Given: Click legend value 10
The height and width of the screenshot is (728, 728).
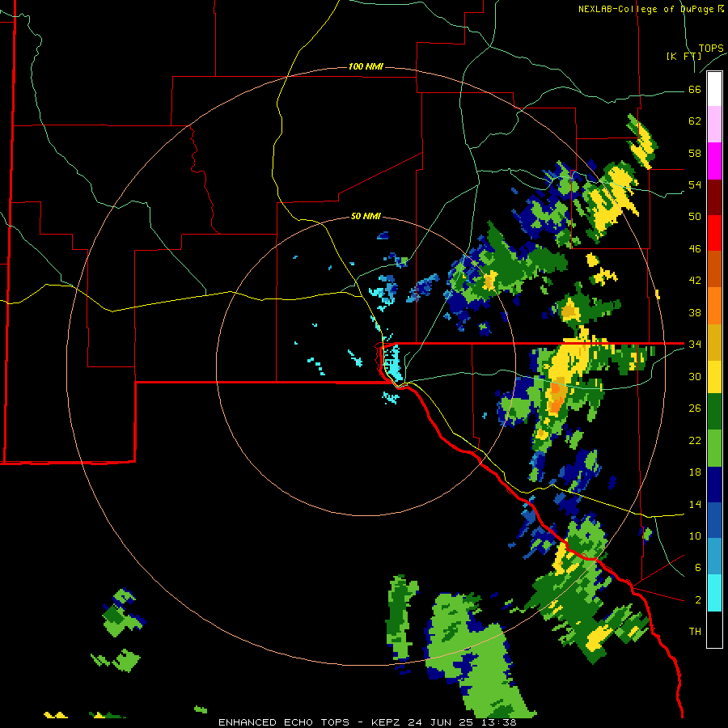Looking at the screenshot, I should click(x=695, y=536).
